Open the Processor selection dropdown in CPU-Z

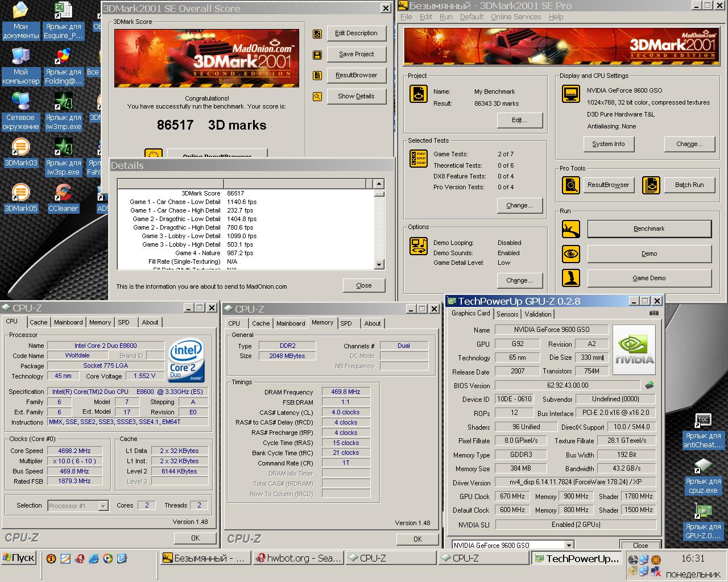pyautogui.click(x=103, y=506)
